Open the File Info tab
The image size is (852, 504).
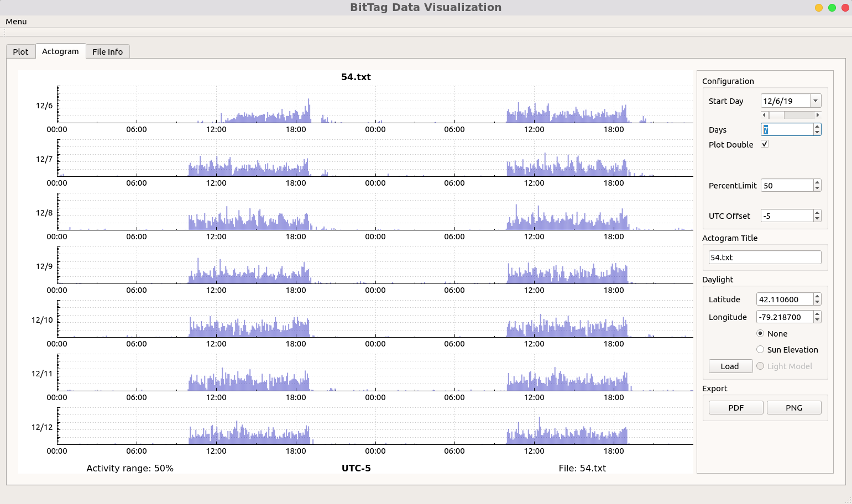108,51
